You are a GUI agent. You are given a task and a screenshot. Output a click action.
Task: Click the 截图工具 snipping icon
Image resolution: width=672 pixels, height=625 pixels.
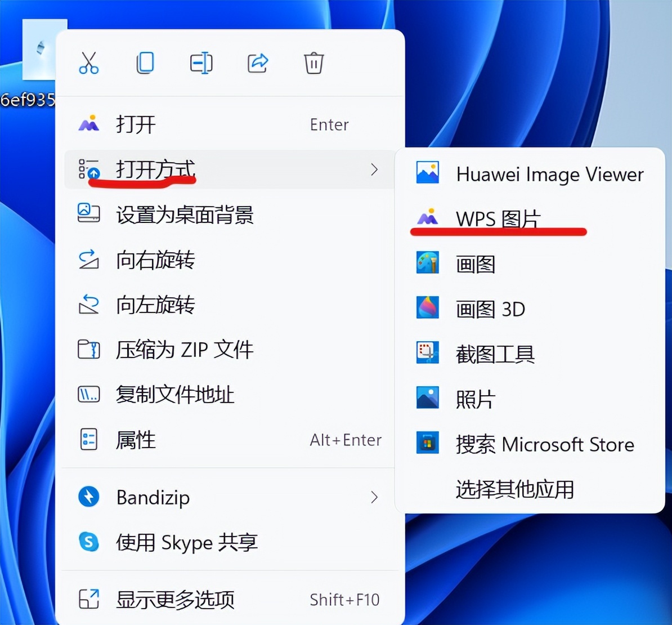coord(427,354)
